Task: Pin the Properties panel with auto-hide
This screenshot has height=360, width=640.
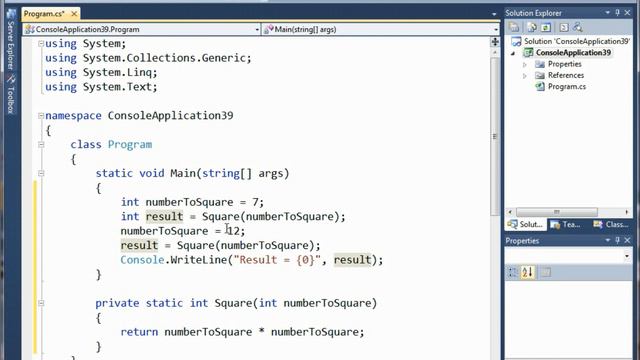Action: 618,240
